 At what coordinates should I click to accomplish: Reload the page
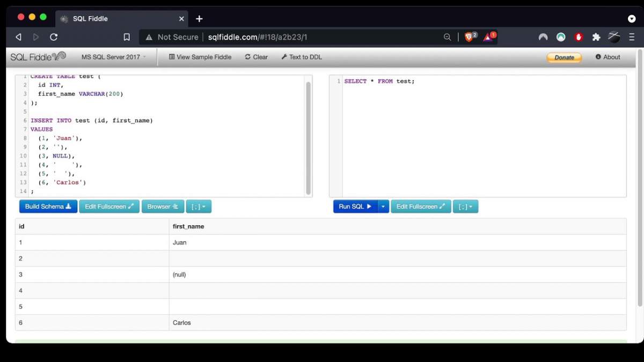click(54, 37)
